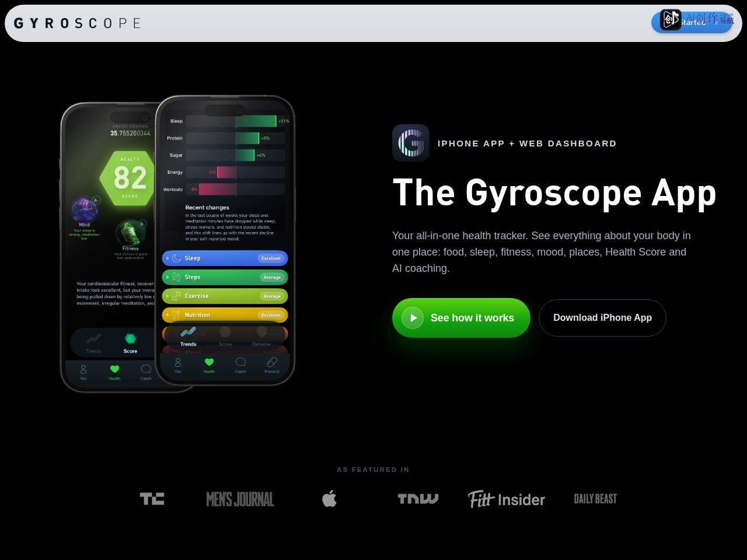Tap You person icon on the rear phone
The height and width of the screenshot is (560, 747).
83,369
